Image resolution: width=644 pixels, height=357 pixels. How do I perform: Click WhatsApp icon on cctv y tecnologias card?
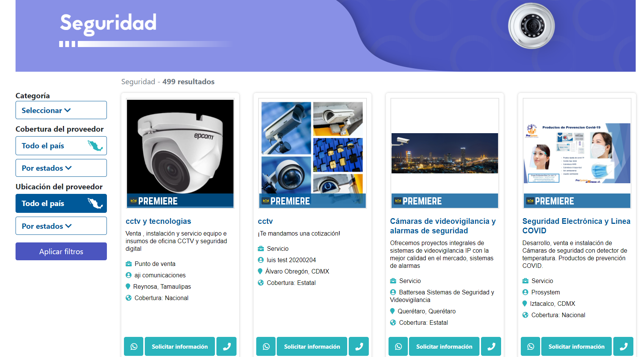click(x=134, y=346)
